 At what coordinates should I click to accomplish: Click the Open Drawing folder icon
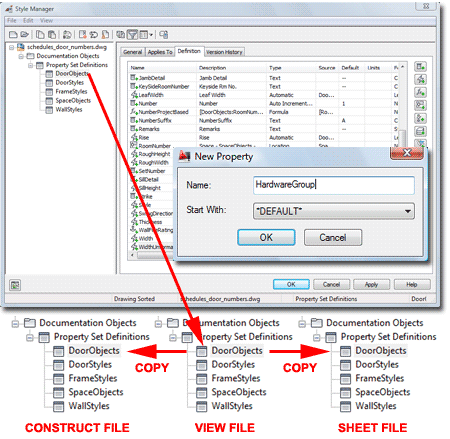[x=24, y=34]
